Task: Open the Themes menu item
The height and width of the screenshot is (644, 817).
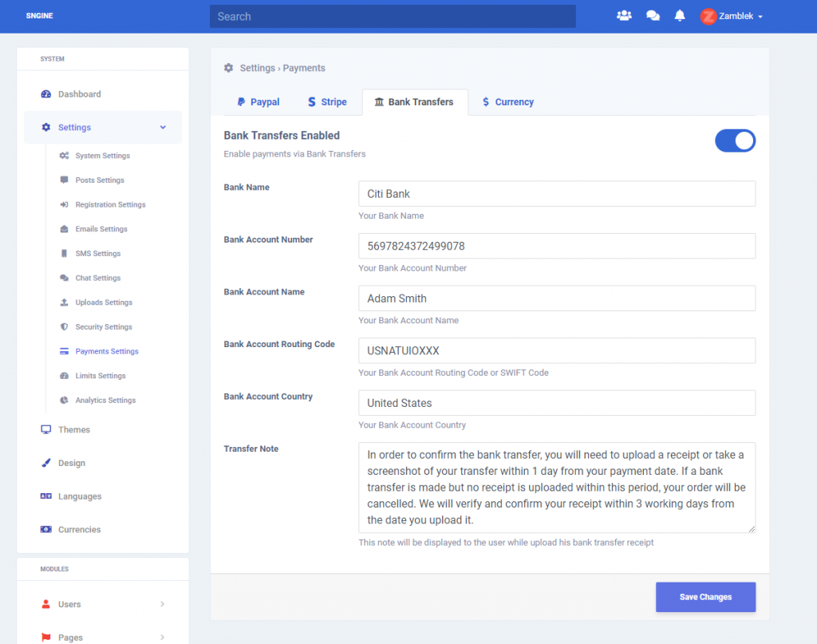Action: (x=74, y=430)
